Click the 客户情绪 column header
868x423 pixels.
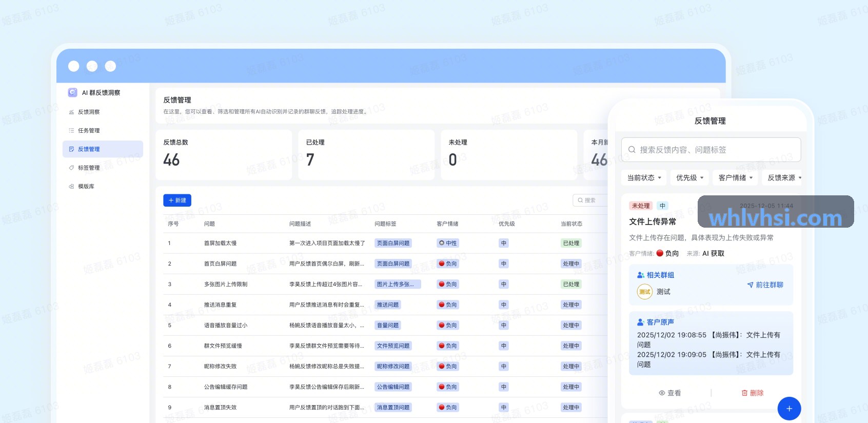(x=447, y=224)
